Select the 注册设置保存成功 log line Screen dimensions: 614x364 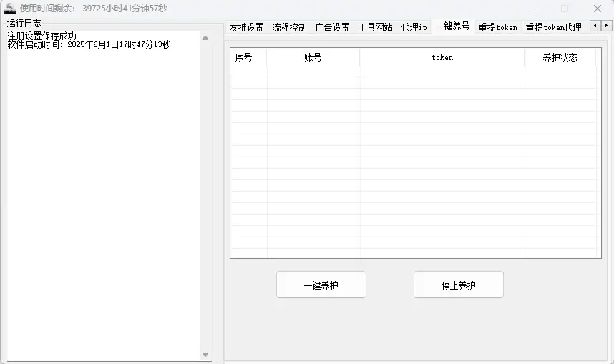pyautogui.click(x=42, y=36)
